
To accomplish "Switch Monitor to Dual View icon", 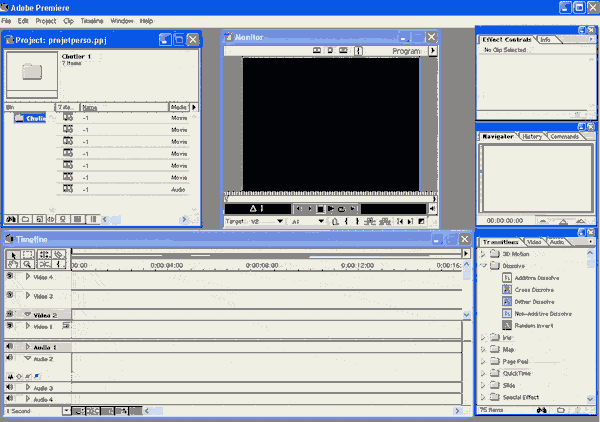I will [x=317, y=51].
